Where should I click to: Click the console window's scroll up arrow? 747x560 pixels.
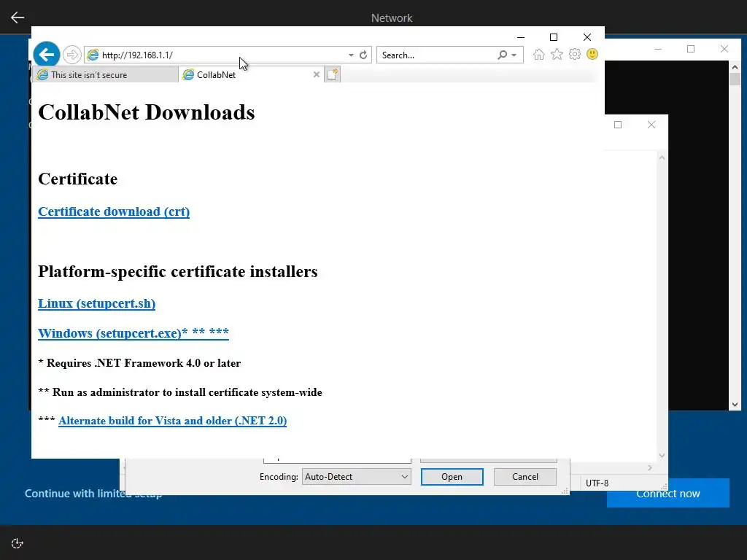pos(735,68)
